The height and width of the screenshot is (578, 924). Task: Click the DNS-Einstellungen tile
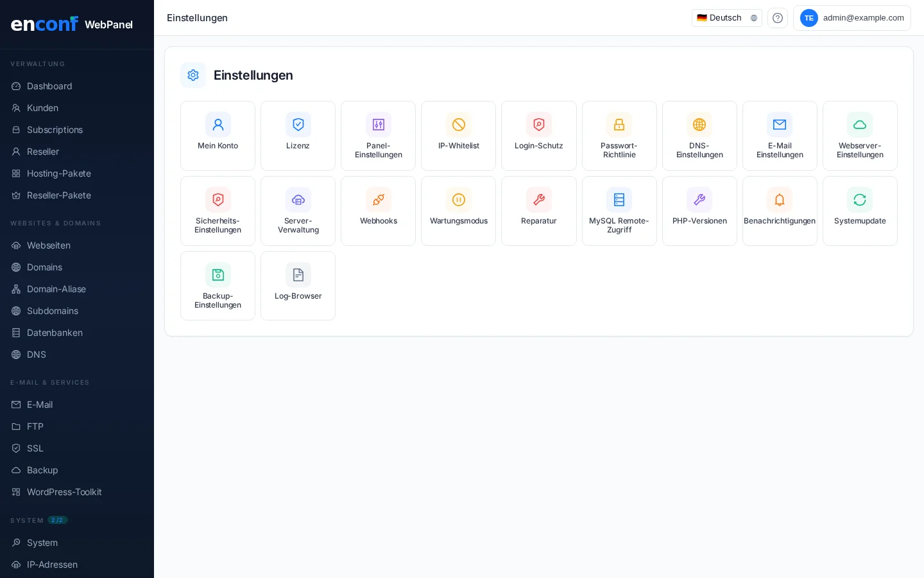click(x=699, y=136)
